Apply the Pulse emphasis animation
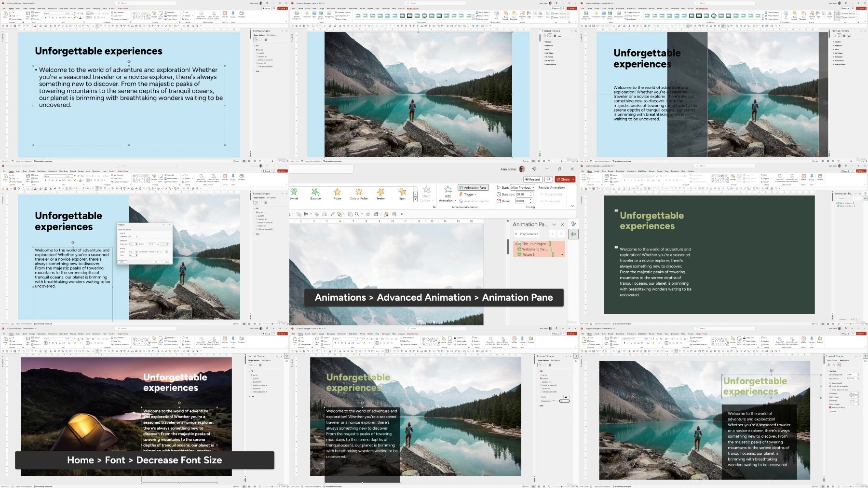This screenshot has width=868, height=488. click(337, 194)
